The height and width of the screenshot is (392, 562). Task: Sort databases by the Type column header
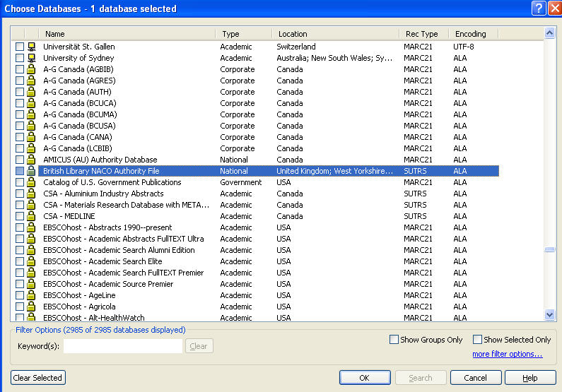point(244,34)
